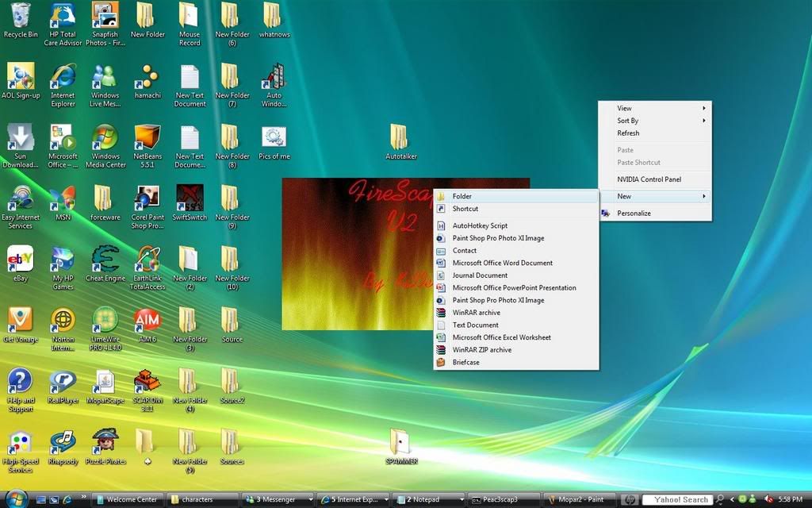Create a new Folder from submenu

(515, 197)
